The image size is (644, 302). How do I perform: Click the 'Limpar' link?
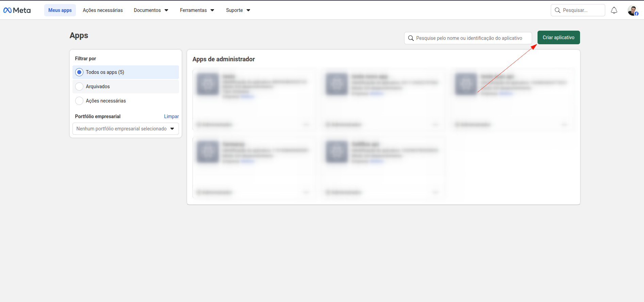171,116
